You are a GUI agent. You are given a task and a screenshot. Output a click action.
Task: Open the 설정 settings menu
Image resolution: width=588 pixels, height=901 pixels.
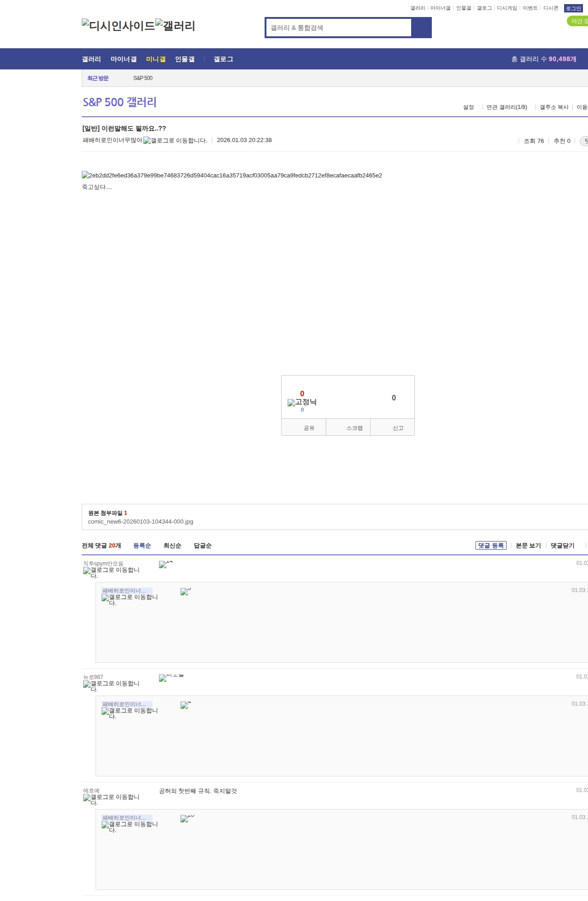468,107
